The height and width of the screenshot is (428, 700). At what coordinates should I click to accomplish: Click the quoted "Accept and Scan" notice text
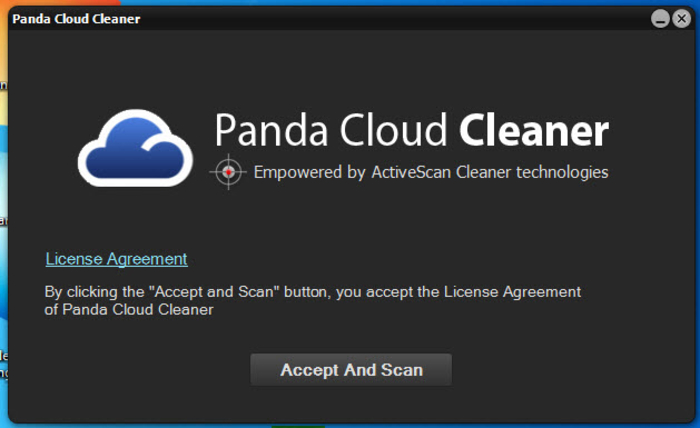(x=210, y=292)
